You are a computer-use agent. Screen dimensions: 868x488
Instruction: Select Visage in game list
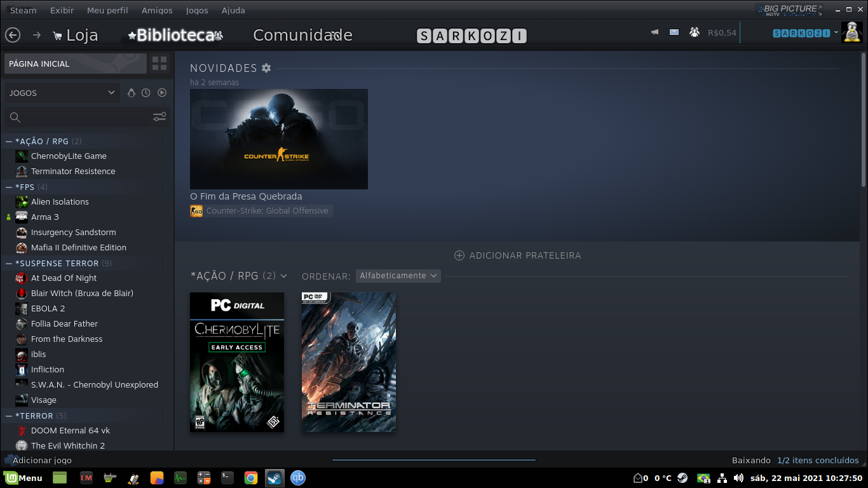(43, 400)
